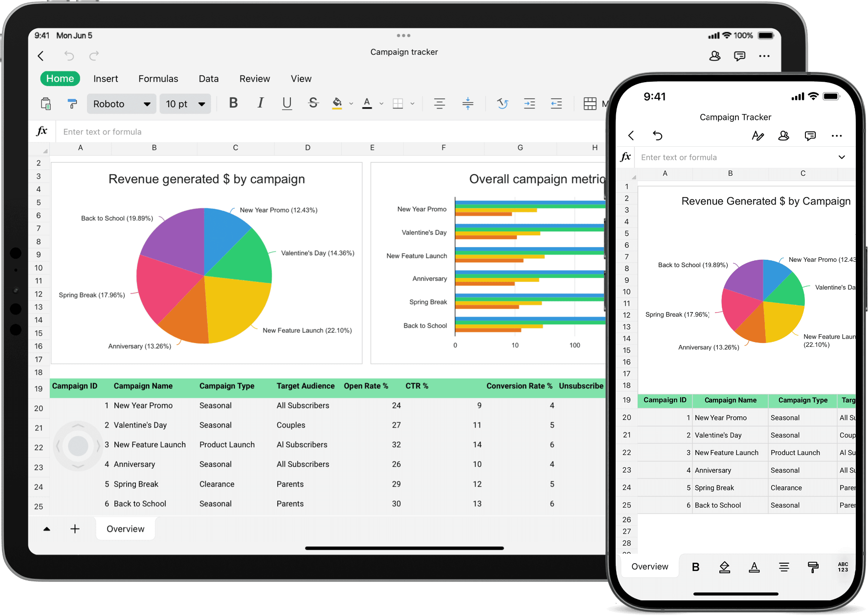Expand the 10 pt font size dropdown
The height and width of the screenshot is (616, 868).
click(x=185, y=103)
